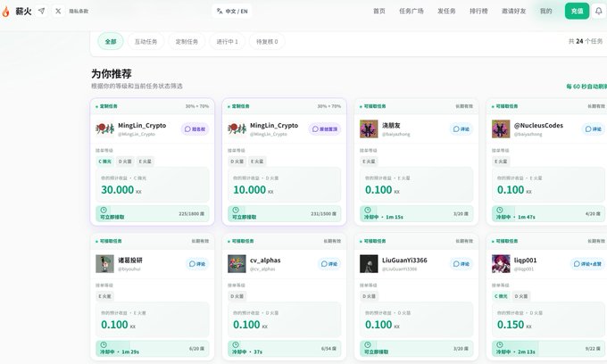Open 我的 in top navigation
This screenshot has width=607, height=364.
click(x=545, y=12)
